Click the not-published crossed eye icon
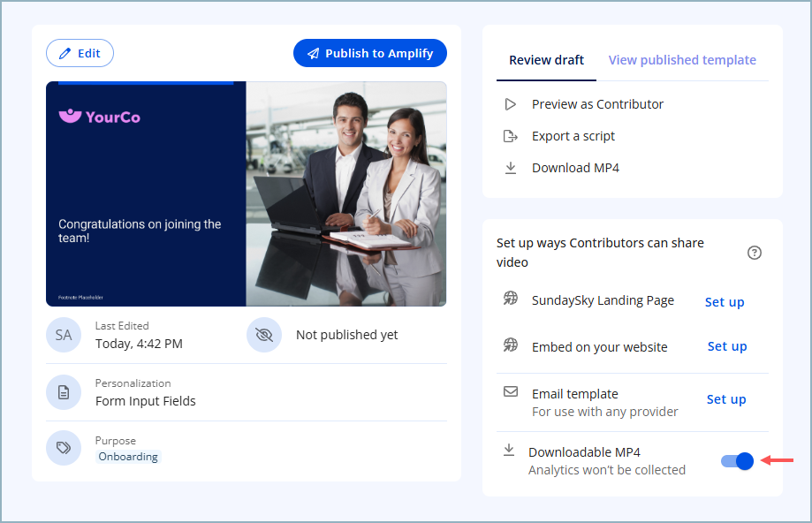Image resolution: width=812 pixels, height=523 pixels. click(264, 335)
